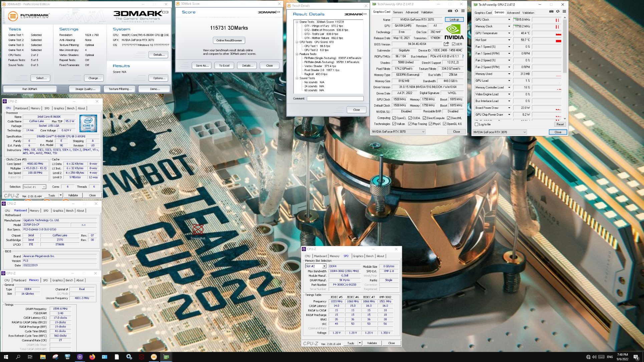The height and width of the screenshot is (362, 644).
Task: Click the To Excel button
Action: pos(224,66)
